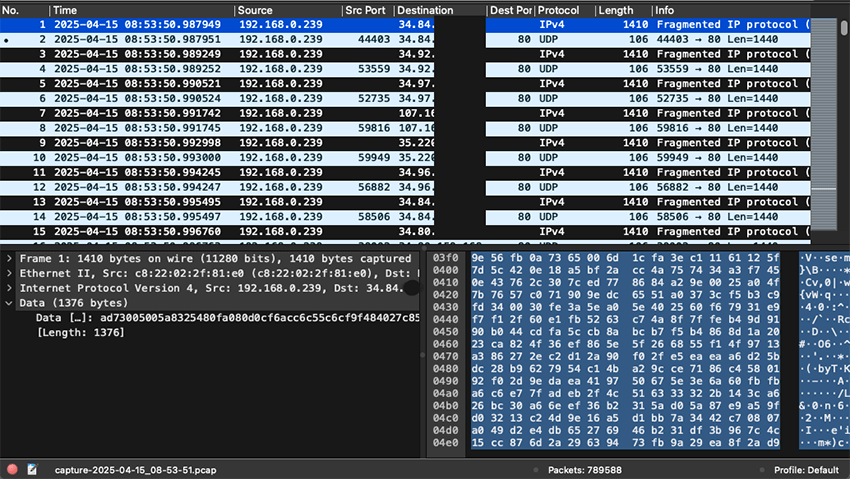This screenshot has height=479, width=850.
Task: Click hex dump offset 0400
Action: click(446, 270)
